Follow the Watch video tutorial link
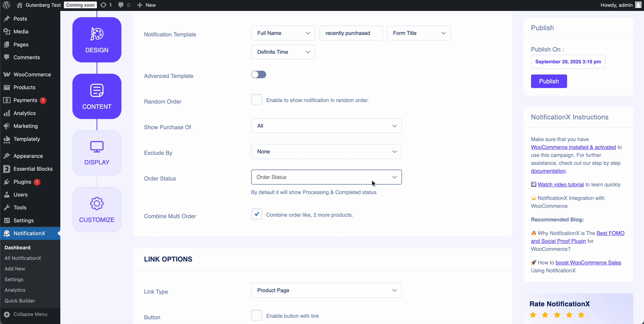The width and height of the screenshot is (644, 324). (x=560, y=184)
